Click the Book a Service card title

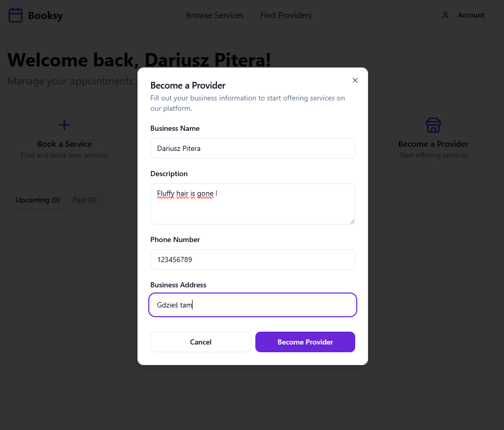click(x=64, y=144)
